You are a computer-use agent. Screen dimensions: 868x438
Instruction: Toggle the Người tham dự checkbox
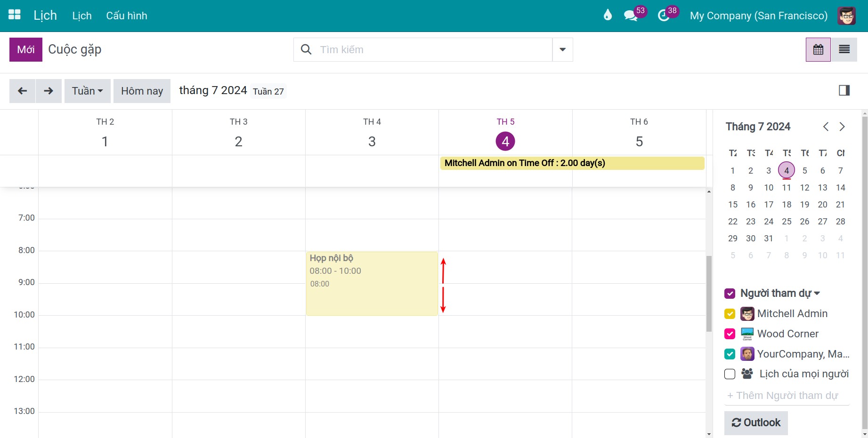point(730,294)
